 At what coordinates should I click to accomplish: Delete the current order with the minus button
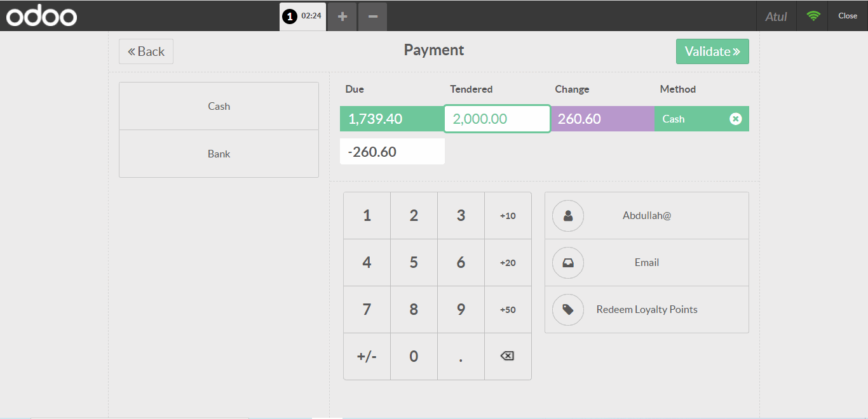coord(372,17)
